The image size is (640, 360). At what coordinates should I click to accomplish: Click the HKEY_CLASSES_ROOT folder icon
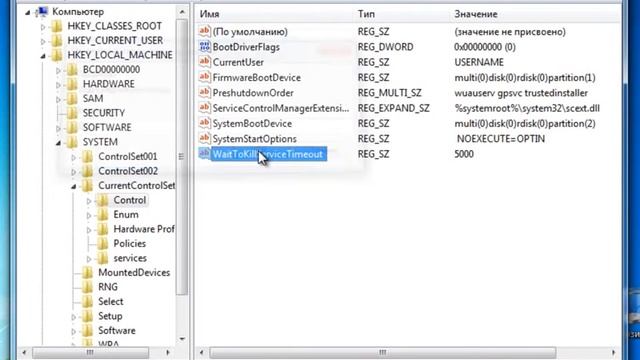tap(57, 26)
